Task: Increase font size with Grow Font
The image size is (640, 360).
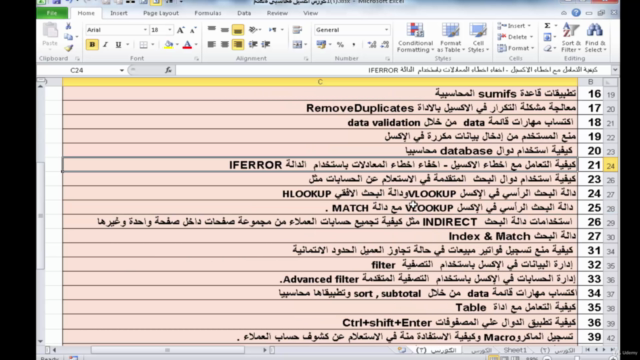Action: pos(180,30)
